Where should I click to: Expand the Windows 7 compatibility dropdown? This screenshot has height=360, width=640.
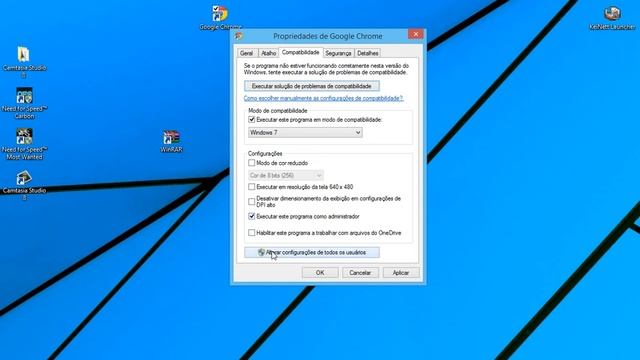(x=305, y=133)
